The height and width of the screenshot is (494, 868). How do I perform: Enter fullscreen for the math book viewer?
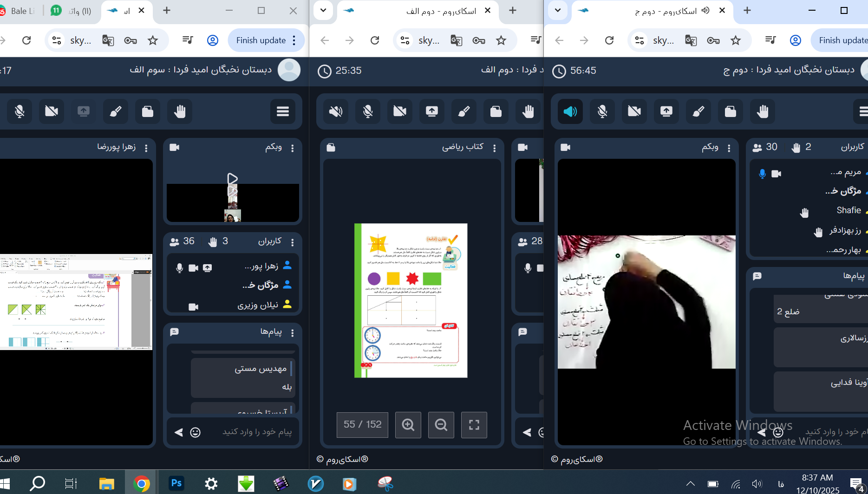[x=474, y=425]
